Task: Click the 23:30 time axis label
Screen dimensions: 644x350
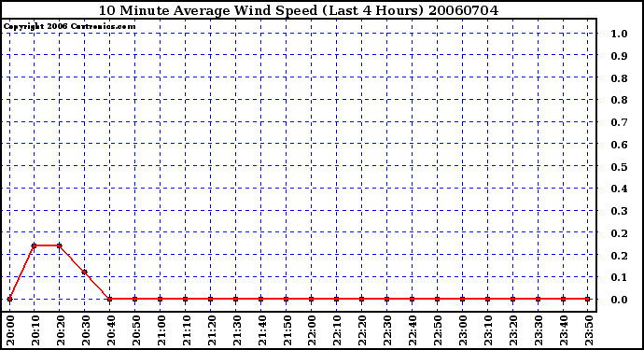Action: coord(539,330)
